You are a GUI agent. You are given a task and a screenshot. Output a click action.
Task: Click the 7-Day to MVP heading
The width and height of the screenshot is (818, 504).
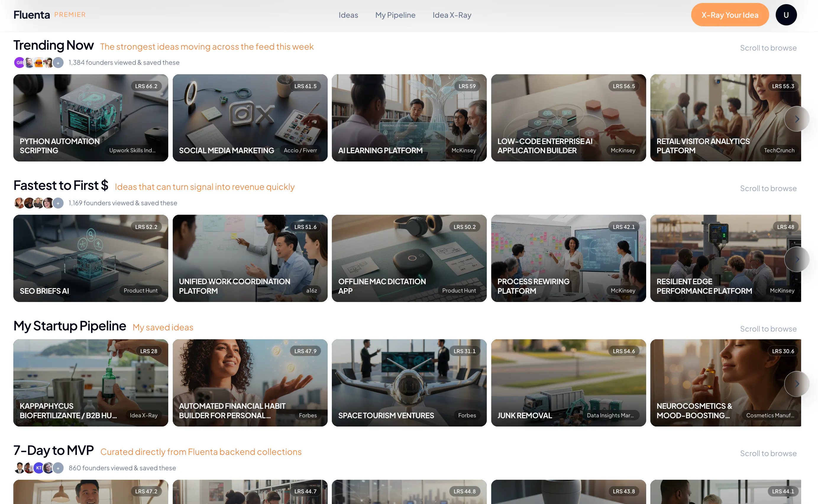click(54, 450)
